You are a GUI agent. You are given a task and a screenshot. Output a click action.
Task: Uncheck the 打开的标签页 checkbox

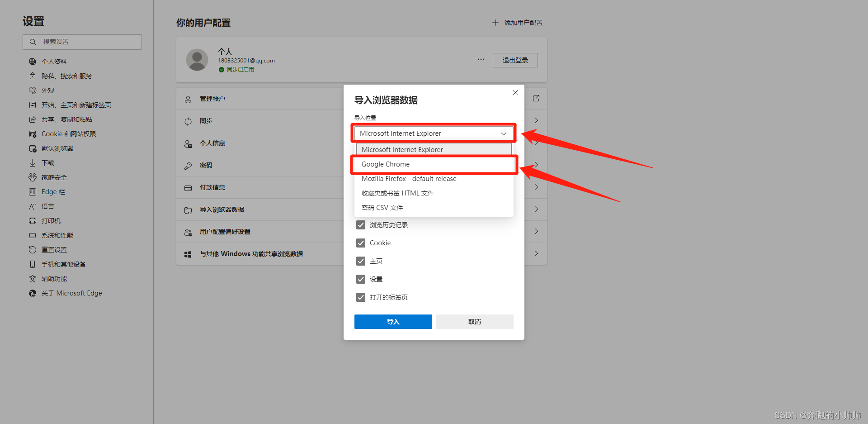click(361, 297)
